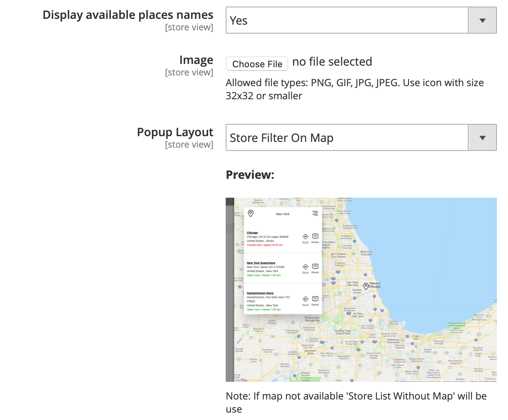This screenshot has width=508, height=420.
Task: Open the 'Display available places names' dropdown
Action: click(x=361, y=20)
